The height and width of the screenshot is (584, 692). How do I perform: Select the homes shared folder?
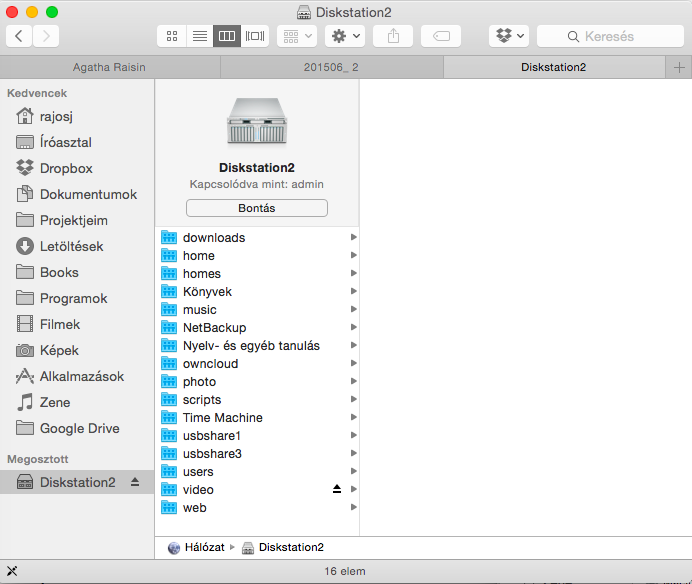257,274
